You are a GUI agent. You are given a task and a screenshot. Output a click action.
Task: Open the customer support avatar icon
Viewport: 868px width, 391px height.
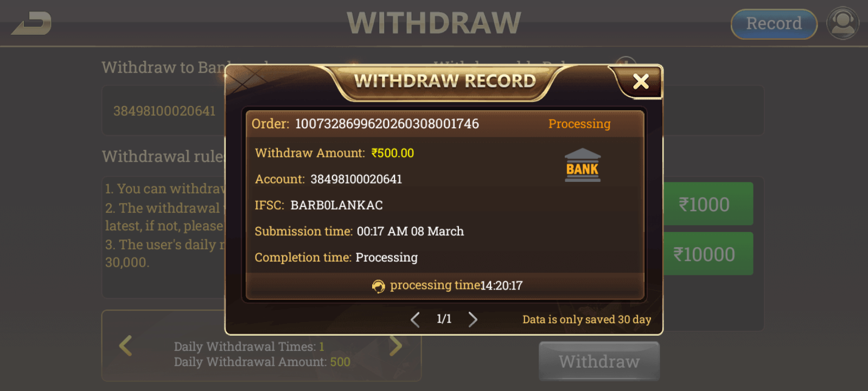tap(843, 23)
